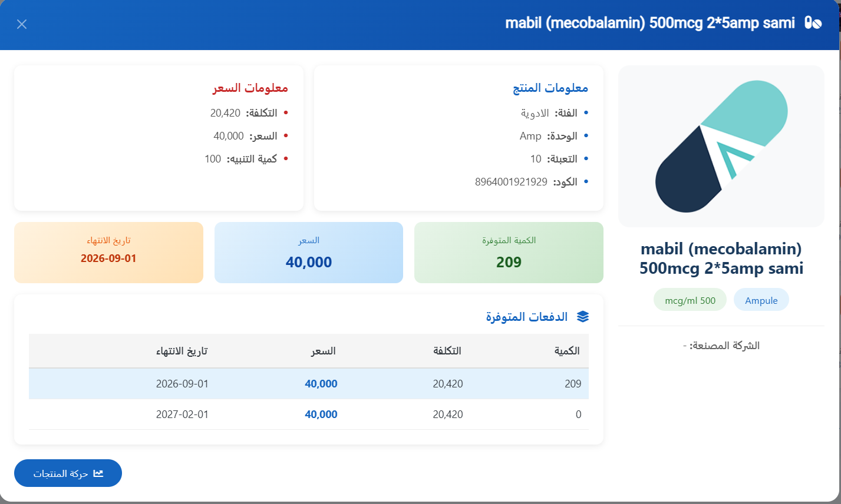The height and width of the screenshot is (504, 841).
Task: Click the الدفعات المتوفرة heading
Action: tap(527, 317)
